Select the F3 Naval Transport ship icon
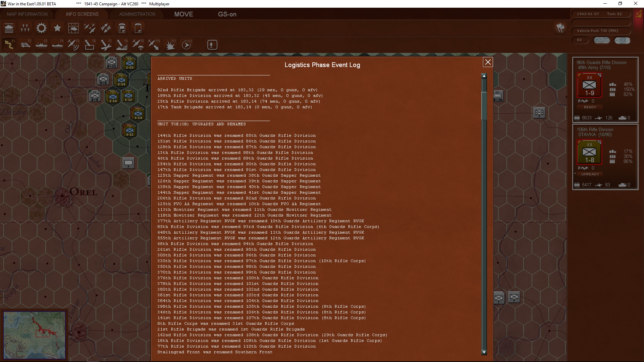Image resolution: width=644 pixels, height=362 pixels. point(41,45)
